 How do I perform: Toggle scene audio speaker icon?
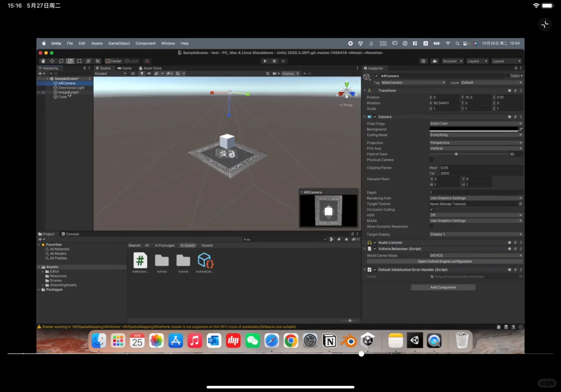tap(149, 73)
